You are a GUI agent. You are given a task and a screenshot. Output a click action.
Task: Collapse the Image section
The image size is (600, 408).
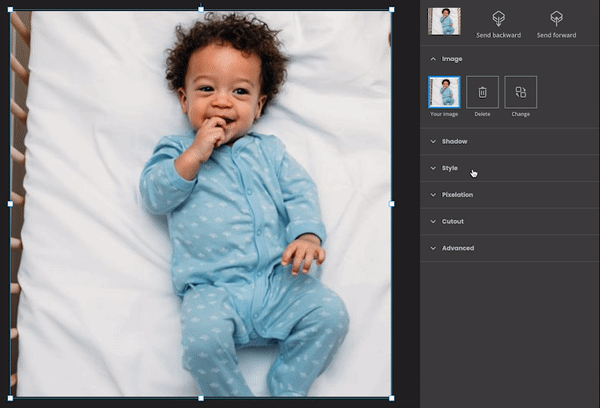coord(433,59)
